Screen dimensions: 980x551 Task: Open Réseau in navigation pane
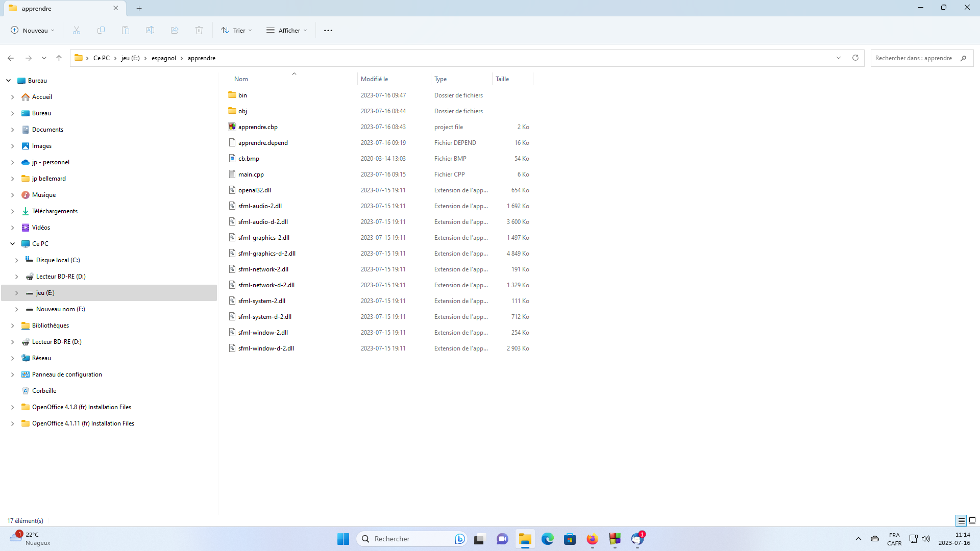pos(41,358)
